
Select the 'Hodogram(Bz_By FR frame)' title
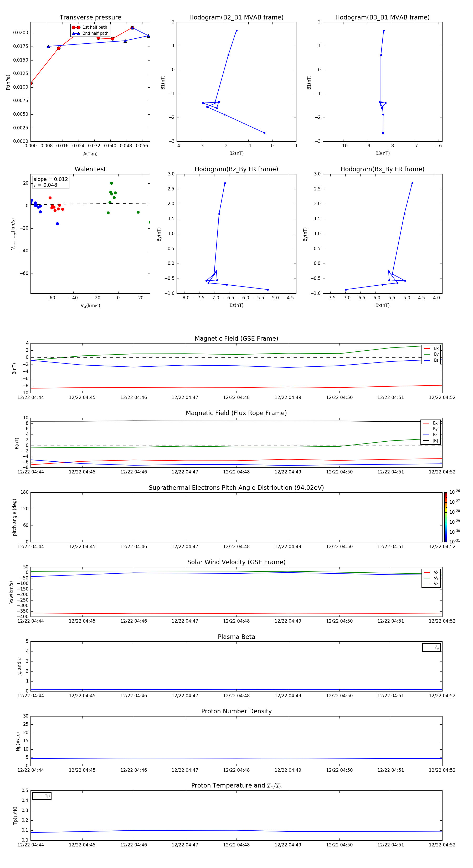click(236, 169)
